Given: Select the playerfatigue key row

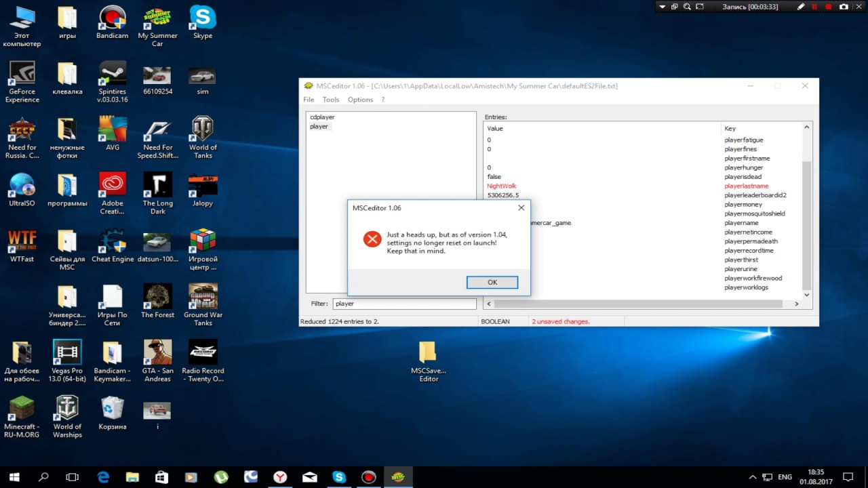Looking at the screenshot, I should point(743,140).
